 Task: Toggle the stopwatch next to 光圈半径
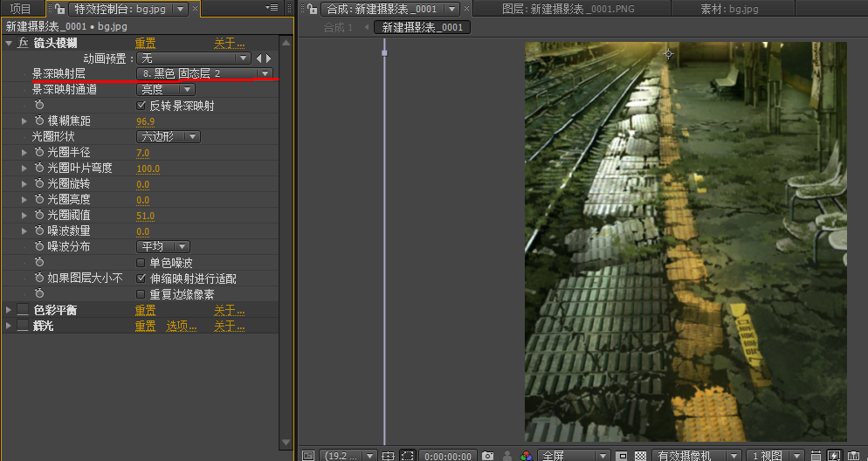coord(39,152)
